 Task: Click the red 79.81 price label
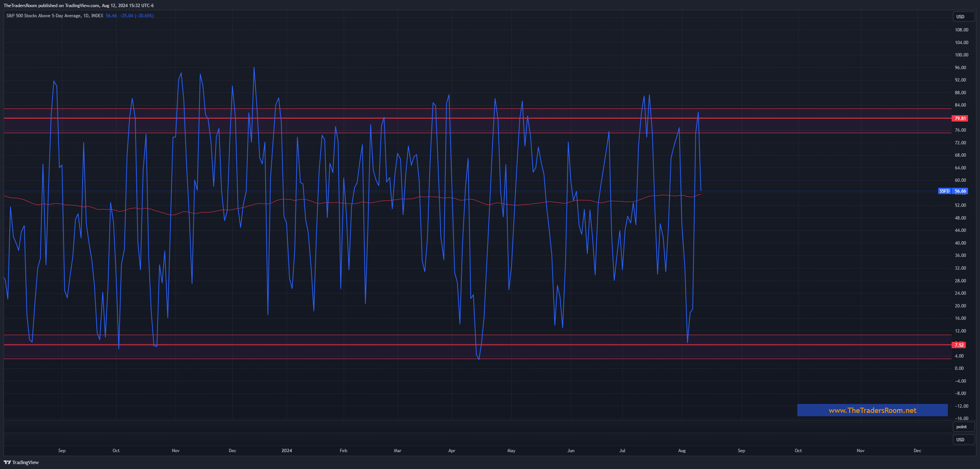tap(960, 119)
